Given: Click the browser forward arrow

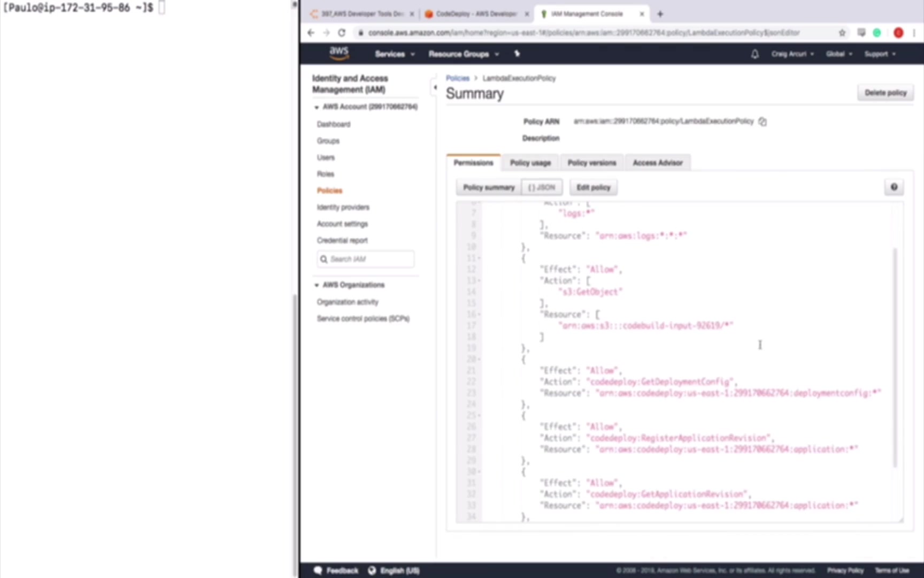Looking at the screenshot, I should pos(326,33).
